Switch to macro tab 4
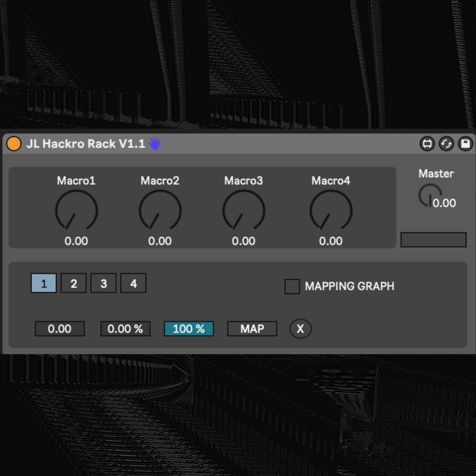Viewport: 476px width, 476px height. click(x=133, y=283)
